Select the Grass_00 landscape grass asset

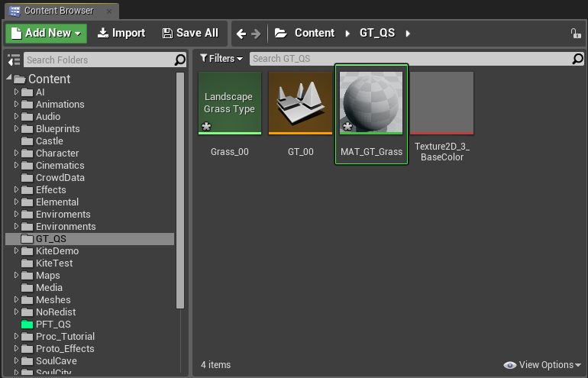(230, 114)
